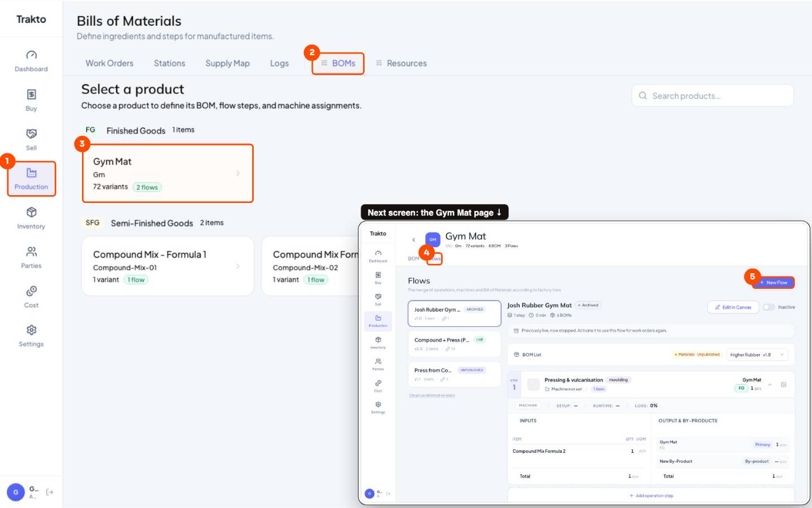Image resolution: width=812 pixels, height=508 pixels.
Task: Switch to the Logs tab
Action: coord(279,64)
